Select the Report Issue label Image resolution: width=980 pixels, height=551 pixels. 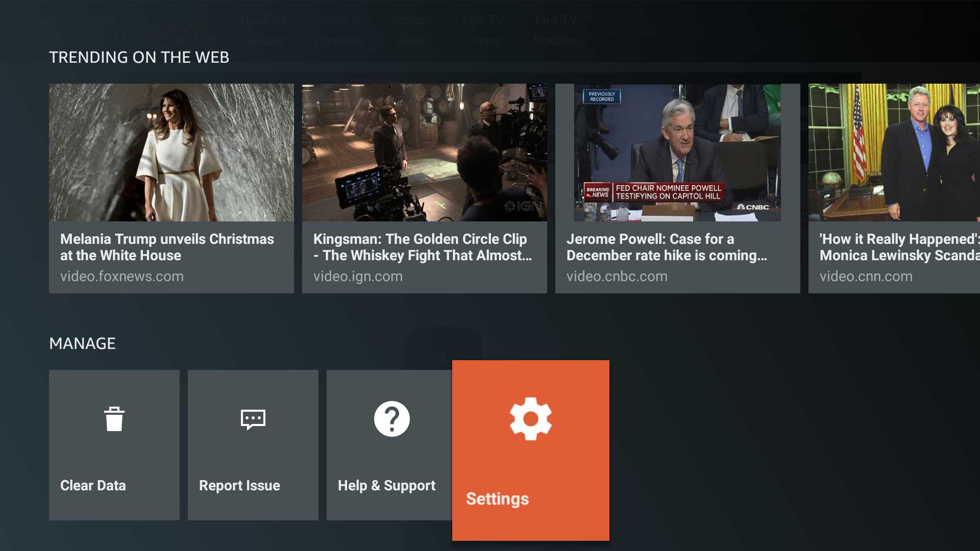(x=239, y=485)
